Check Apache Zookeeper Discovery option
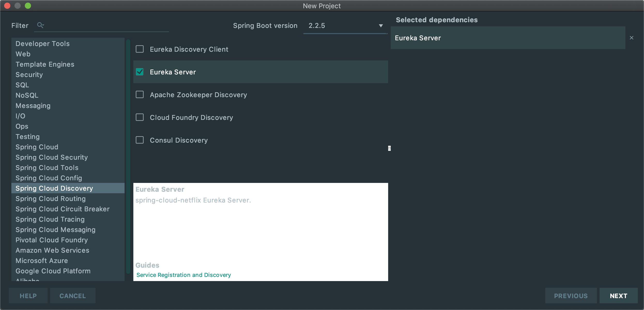The height and width of the screenshot is (310, 644). tap(140, 95)
